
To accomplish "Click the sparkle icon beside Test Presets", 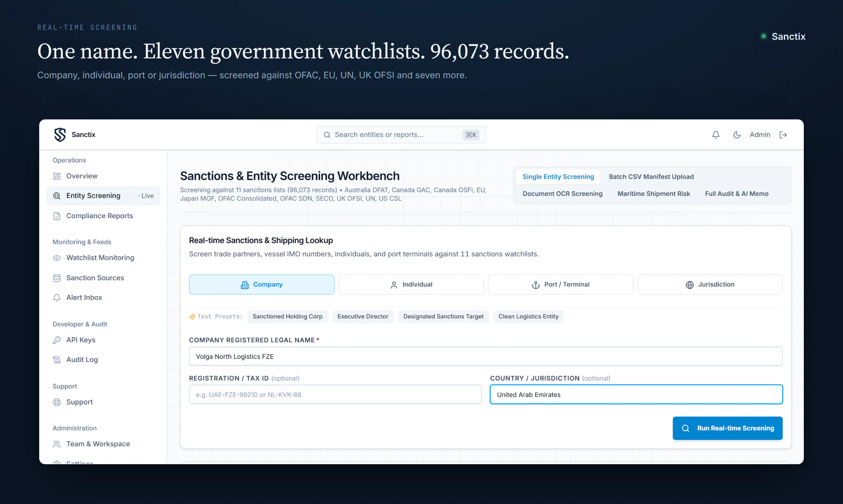I will (x=192, y=317).
